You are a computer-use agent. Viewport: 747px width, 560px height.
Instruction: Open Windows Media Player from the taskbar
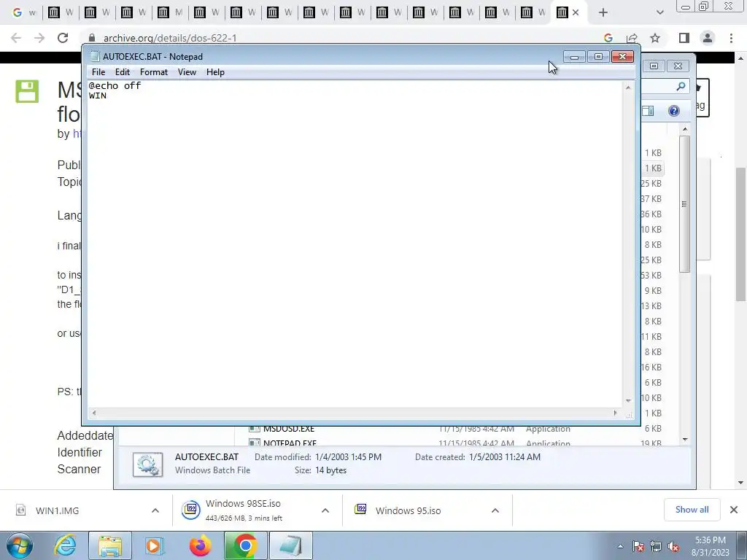click(155, 546)
